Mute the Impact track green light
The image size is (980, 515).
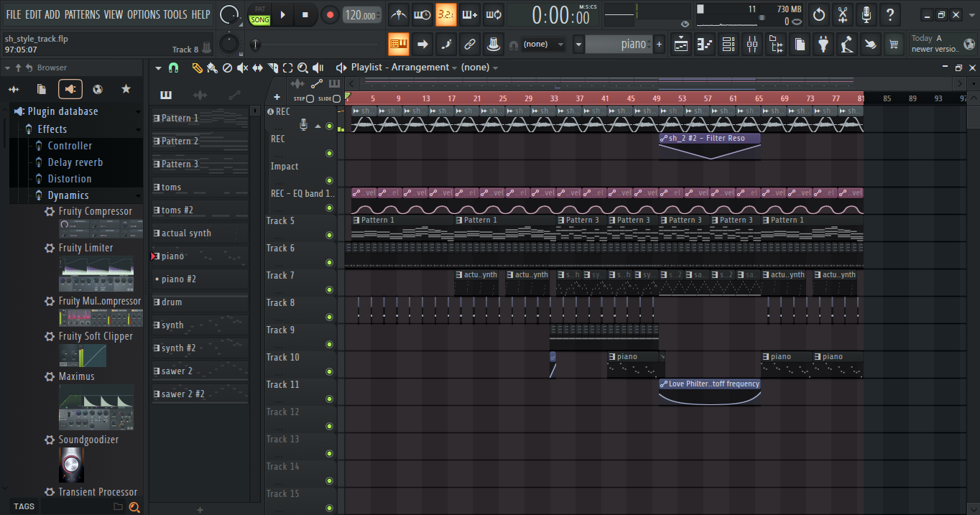(330, 180)
